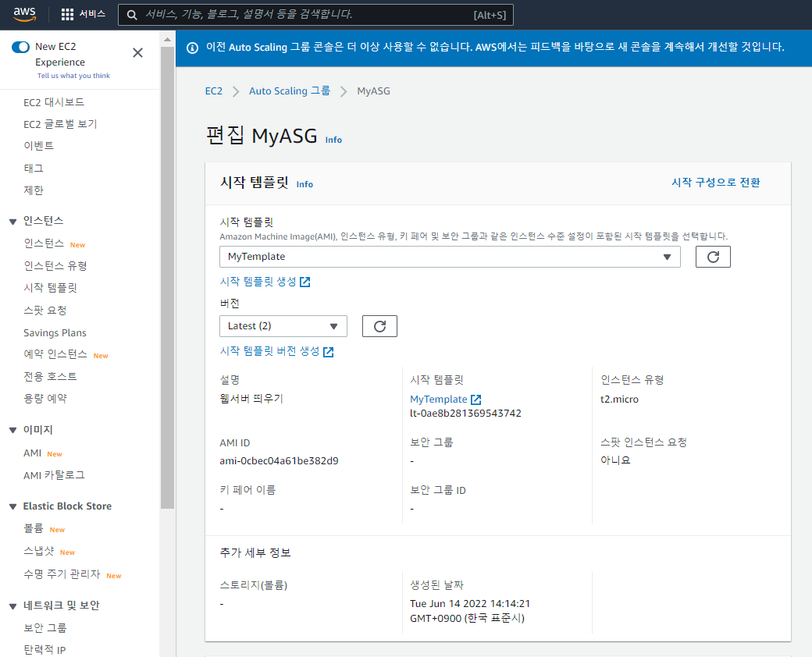The width and height of the screenshot is (812, 657).
Task: Click the search magnifier icon
Action: point(132,15)
